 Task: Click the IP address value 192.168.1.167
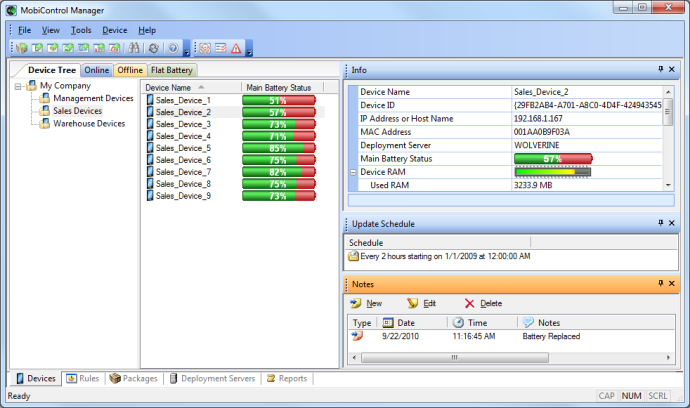tap(538, 118)
